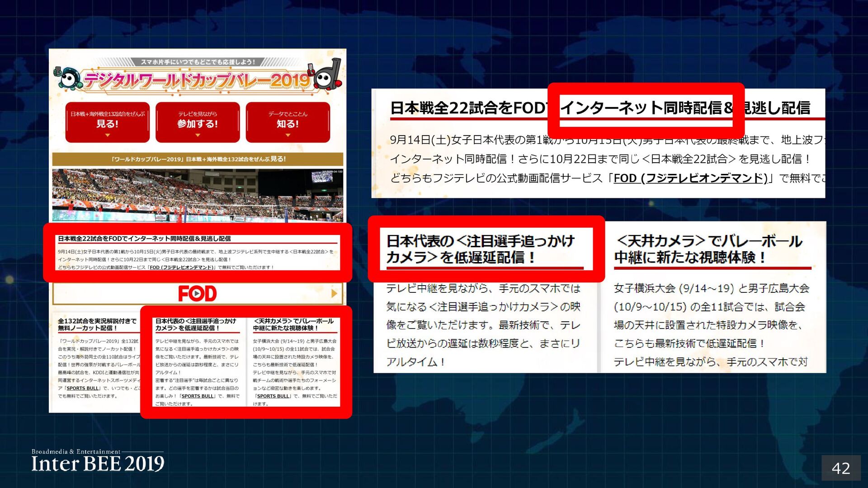Click the down arrow under 知る!

pos(288,135)
